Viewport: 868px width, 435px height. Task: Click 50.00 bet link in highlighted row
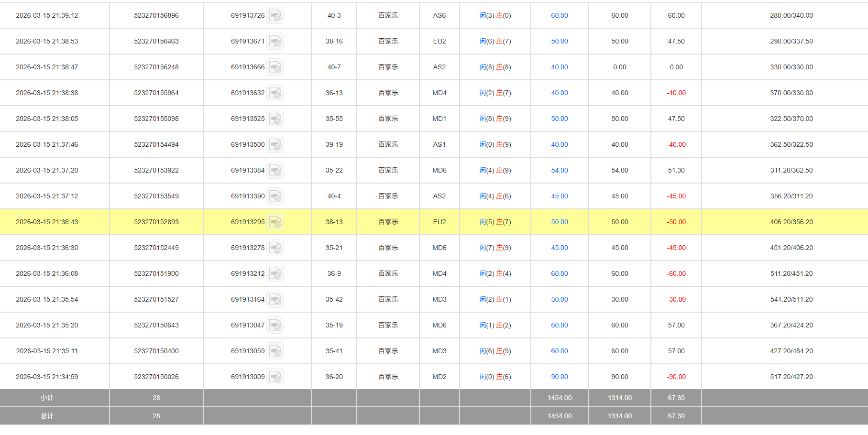(559, 222)
